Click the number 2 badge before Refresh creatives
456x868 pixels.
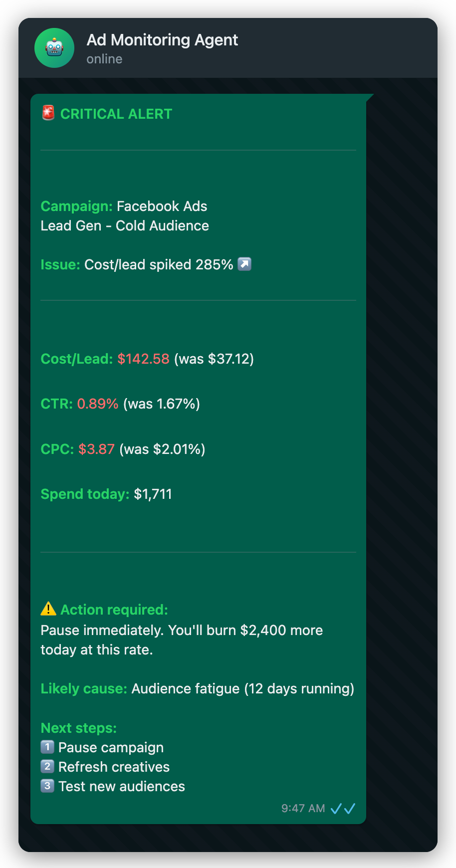point(46,766)
